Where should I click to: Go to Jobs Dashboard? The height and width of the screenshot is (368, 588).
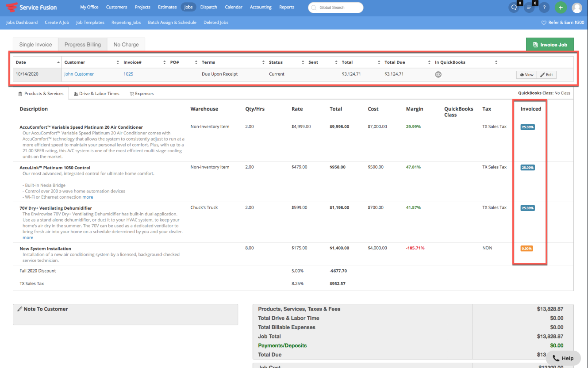(x=22, y=23)
